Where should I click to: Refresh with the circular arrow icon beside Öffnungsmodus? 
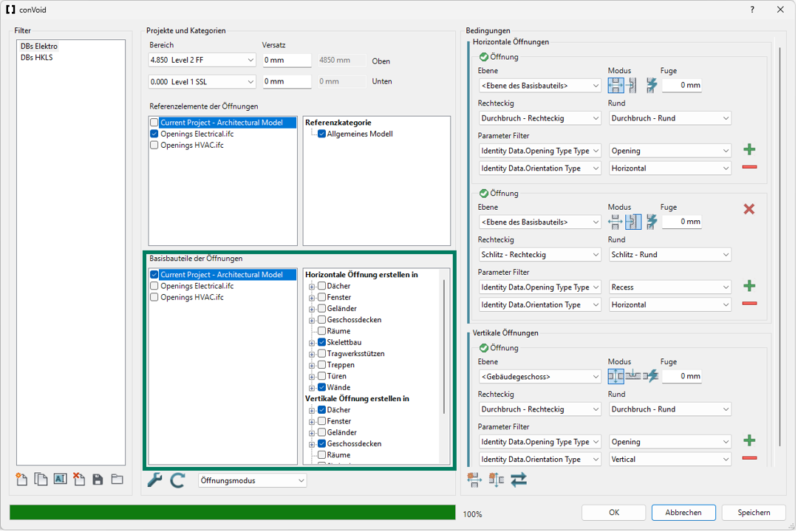tap(177, 480)
